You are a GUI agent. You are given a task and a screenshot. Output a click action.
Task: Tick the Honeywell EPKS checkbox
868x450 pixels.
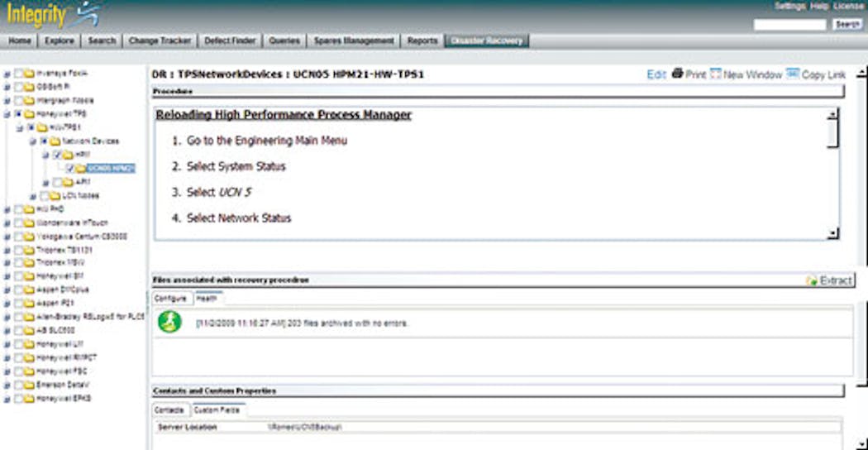tap(18, 399)
